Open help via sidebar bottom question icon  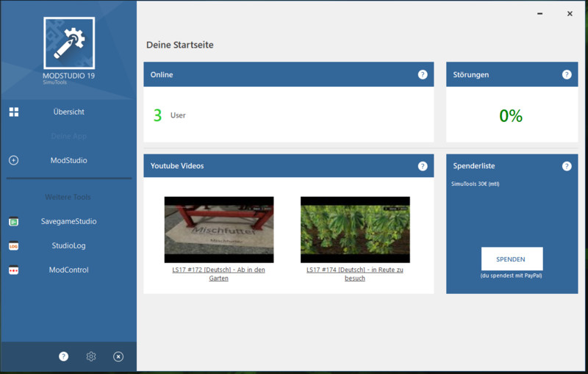coord(64,356)
